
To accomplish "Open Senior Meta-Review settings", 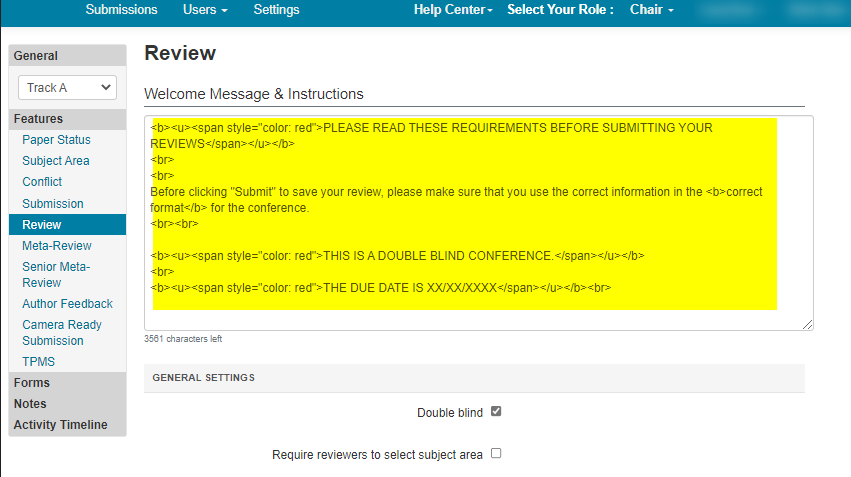I will coord(56,274).
